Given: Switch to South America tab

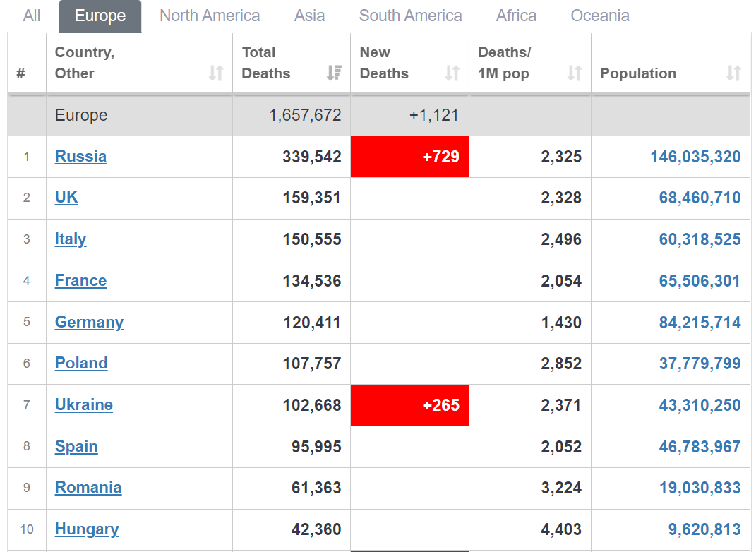Looking at the screenshot, I should (410, 16).
